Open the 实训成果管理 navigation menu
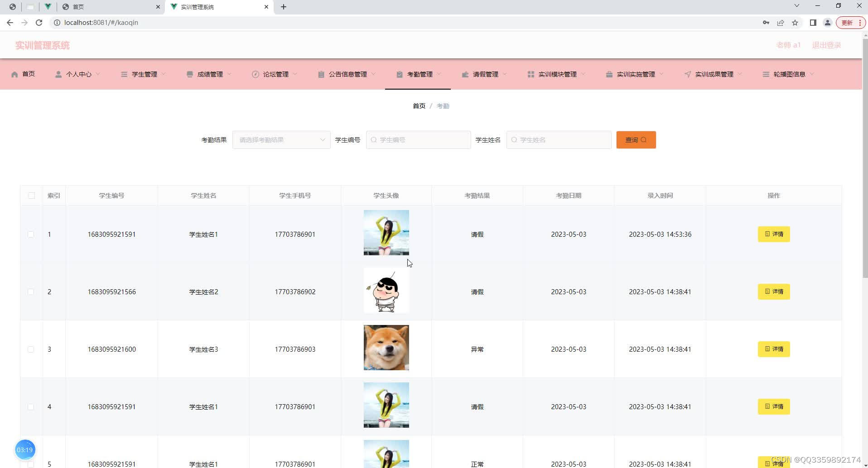 [x=713, y=74]
